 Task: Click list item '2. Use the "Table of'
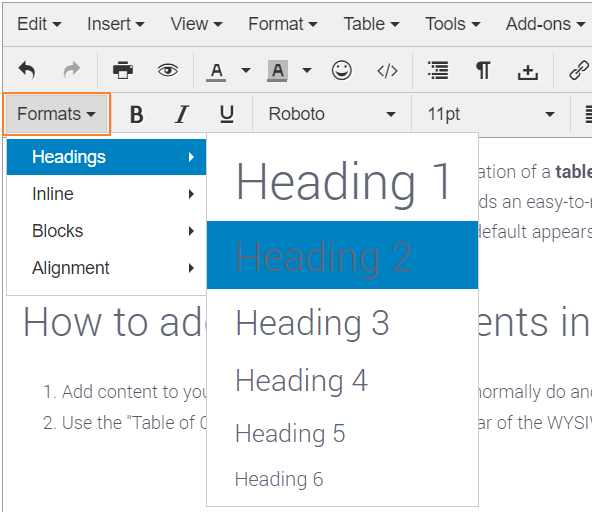click(x=125, y=423)
